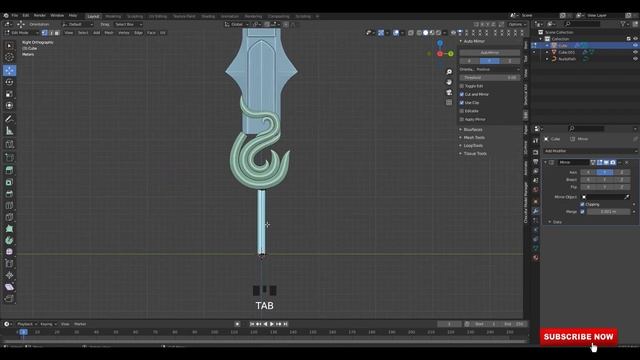This screenshot has height=360, width=640.
Task: Open the Mesh menu in viewport header
Action: [x=109, y=33]
